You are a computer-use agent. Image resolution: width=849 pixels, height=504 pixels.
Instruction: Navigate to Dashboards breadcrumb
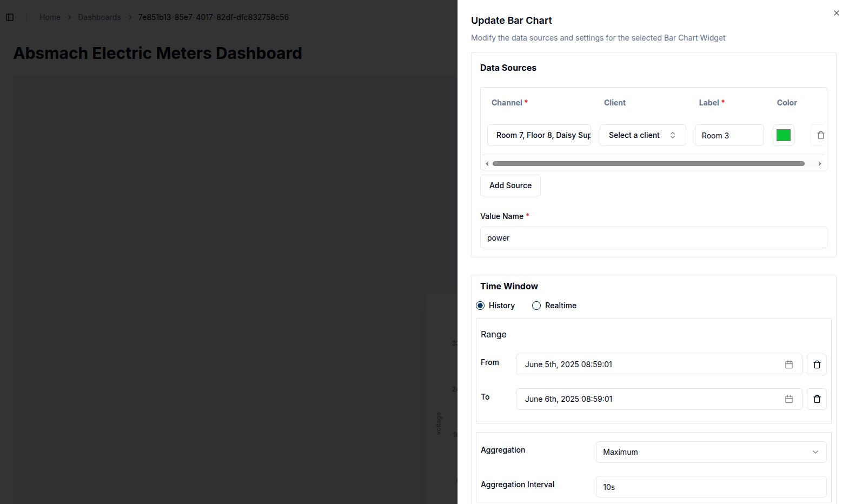[x=100, y=17]
